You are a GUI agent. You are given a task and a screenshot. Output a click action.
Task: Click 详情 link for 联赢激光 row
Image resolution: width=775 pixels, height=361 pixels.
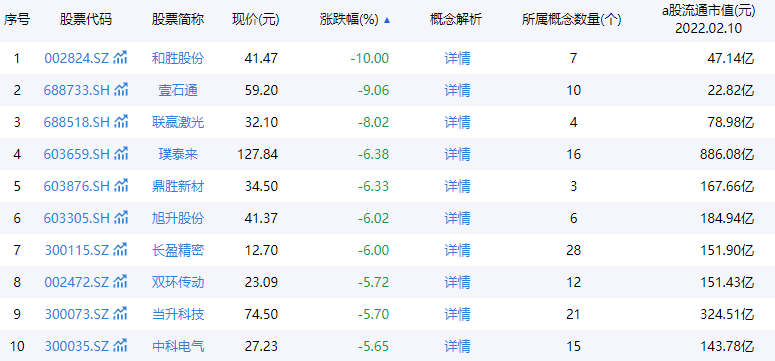[457, 123]
